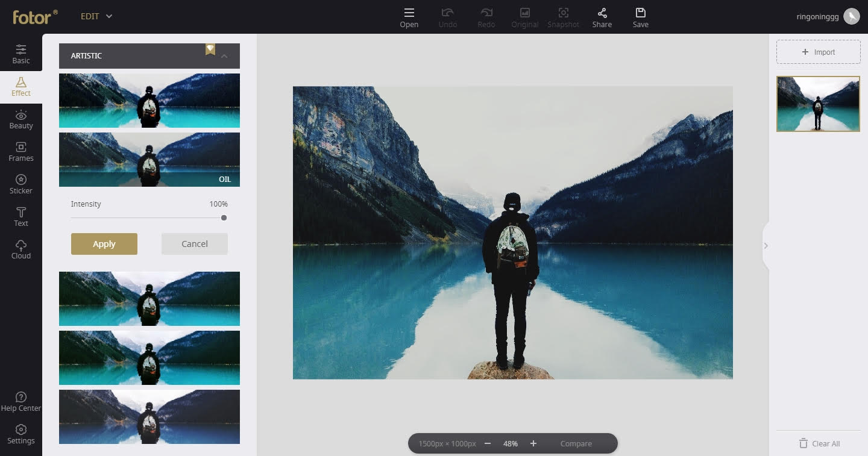
Task: Collapse the right side panel arrow
Action: click(x=766, y=246)
